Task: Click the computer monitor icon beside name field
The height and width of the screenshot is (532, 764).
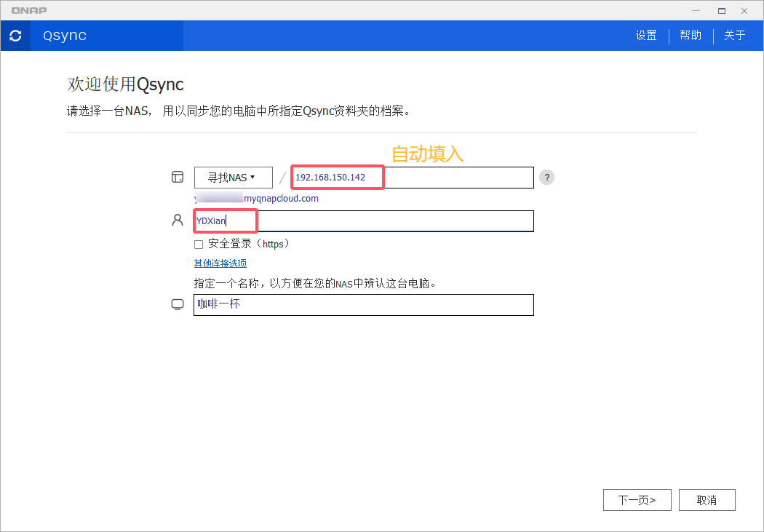Action: point(178,305)
